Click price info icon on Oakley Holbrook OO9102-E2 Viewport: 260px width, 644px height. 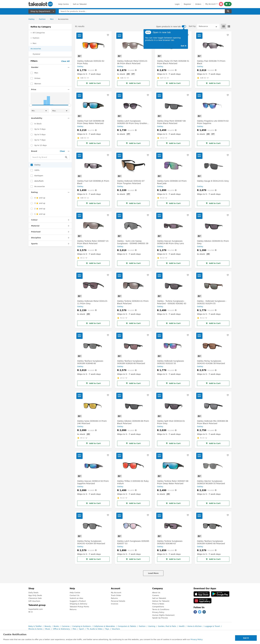[x=96, y=70]
